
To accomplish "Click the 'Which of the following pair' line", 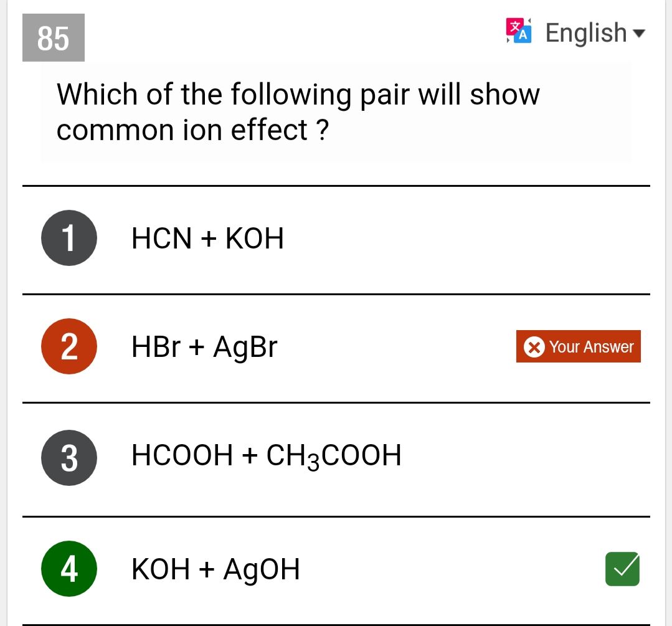I will (298, 95).
